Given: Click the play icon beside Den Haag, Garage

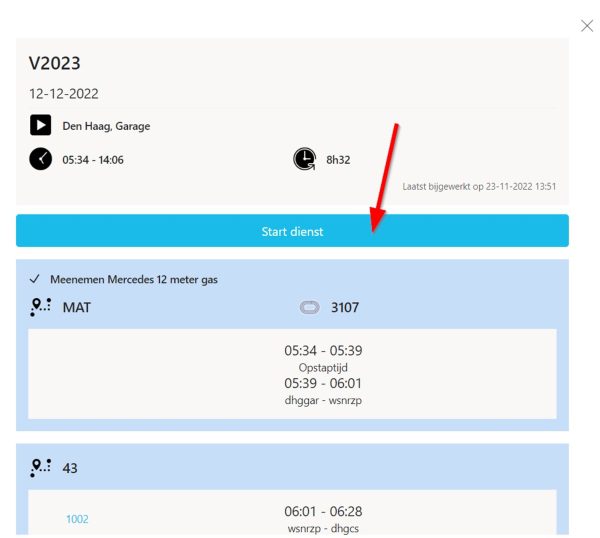Looking at the screenshot, I should [41, 125].
